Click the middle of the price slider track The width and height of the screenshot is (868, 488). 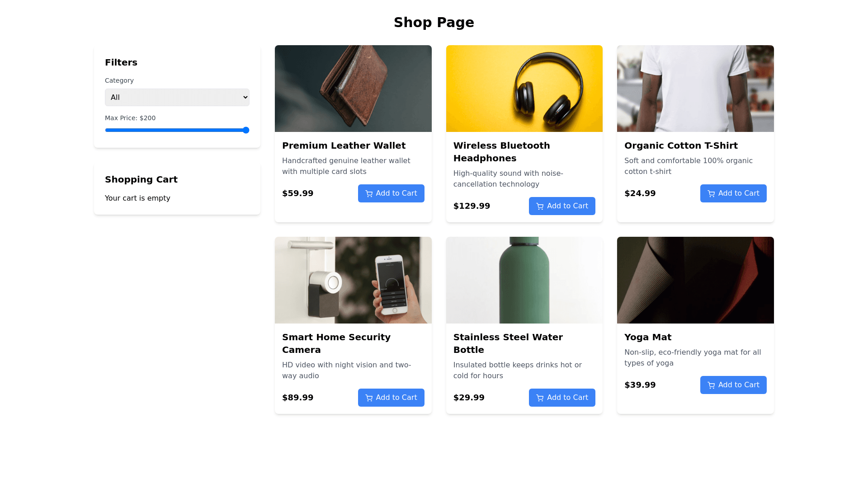pos(177,130)
